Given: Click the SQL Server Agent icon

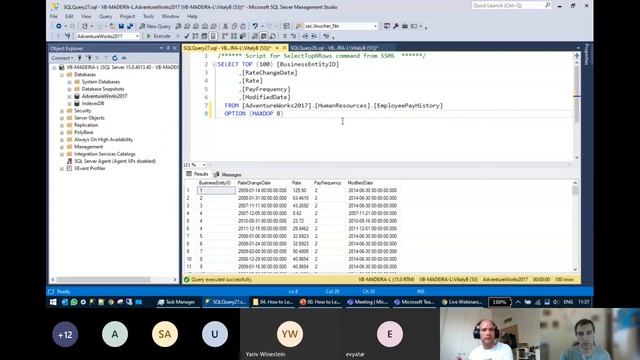Looking at the screenshot, I should pyautogui.click(x=69, y=161).
